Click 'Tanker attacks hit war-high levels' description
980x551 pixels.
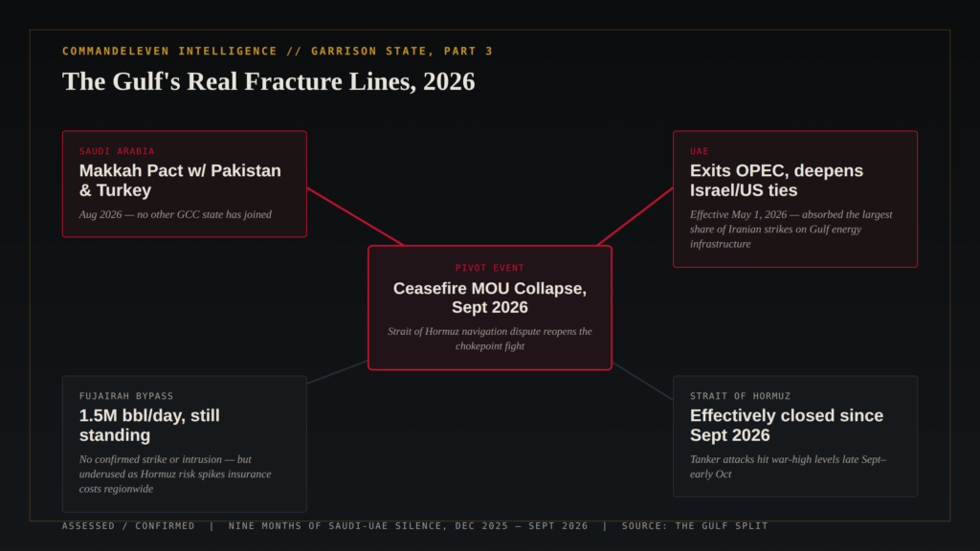click(x=789, y=467)
